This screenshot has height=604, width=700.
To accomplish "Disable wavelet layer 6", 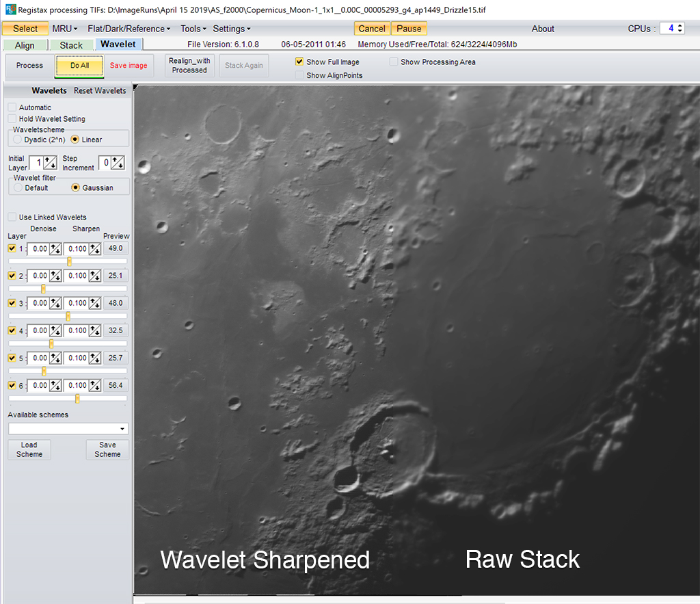I will coord(12,385).
